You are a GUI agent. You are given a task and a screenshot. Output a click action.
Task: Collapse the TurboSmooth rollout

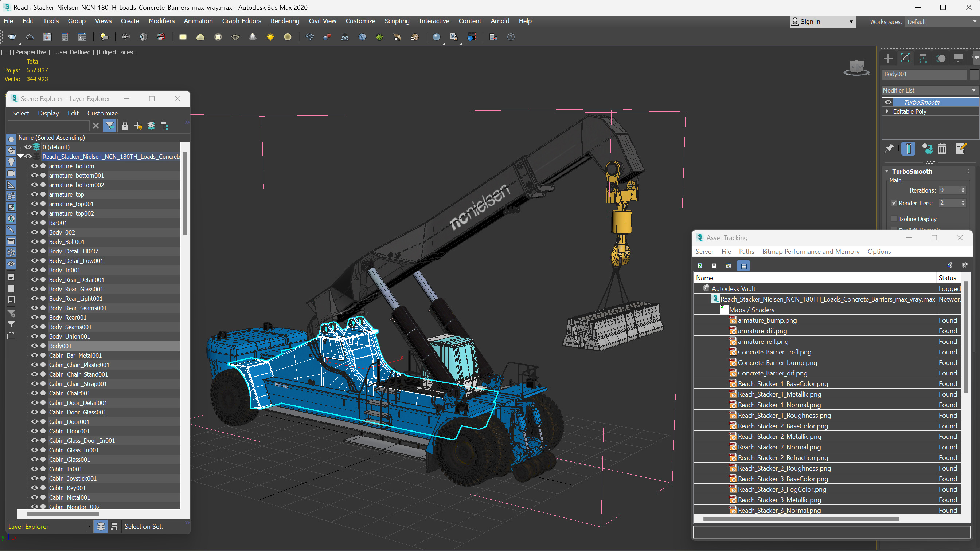coord(887,172)
